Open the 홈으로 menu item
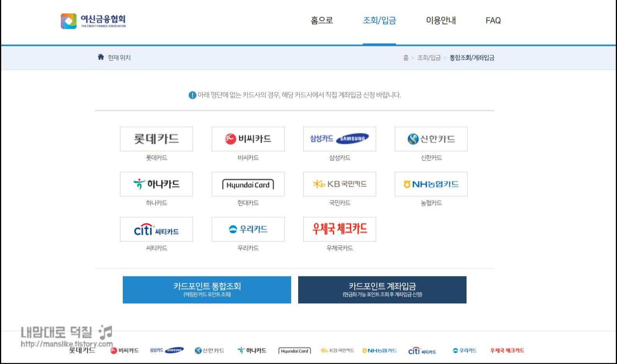Screen dimensions: 617x364 point(322,20)
